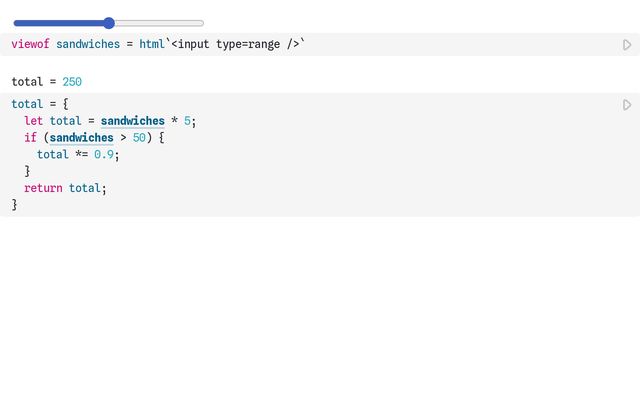Click the final closing brace of total cell
Image resolution: width=640 pixels, height=400 pixels.
click(x=15, y=205)
